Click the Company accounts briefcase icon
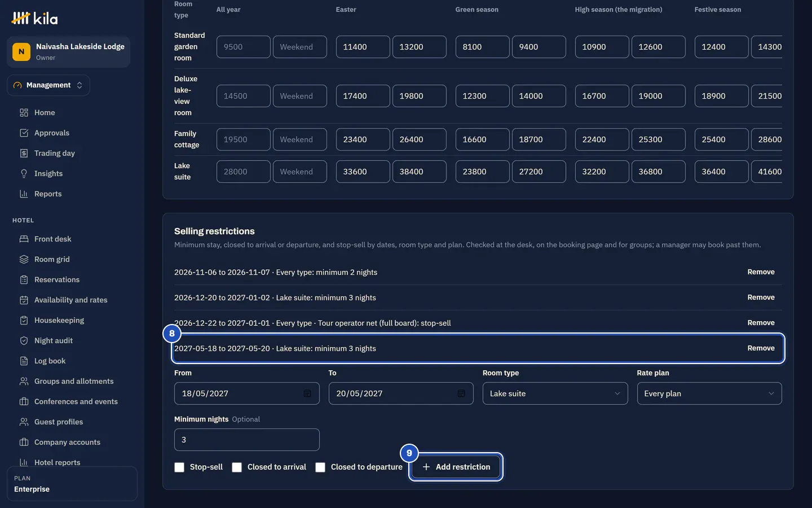 point(24,442)
